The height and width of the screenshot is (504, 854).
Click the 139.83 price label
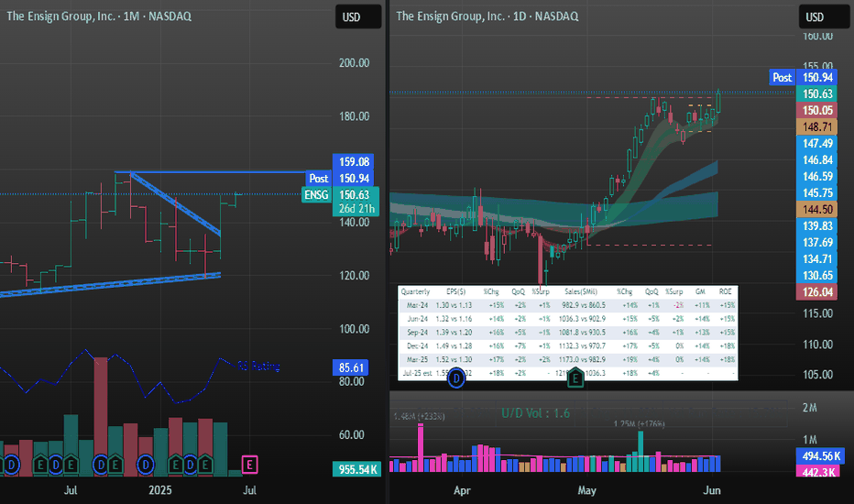pos(817,226)
